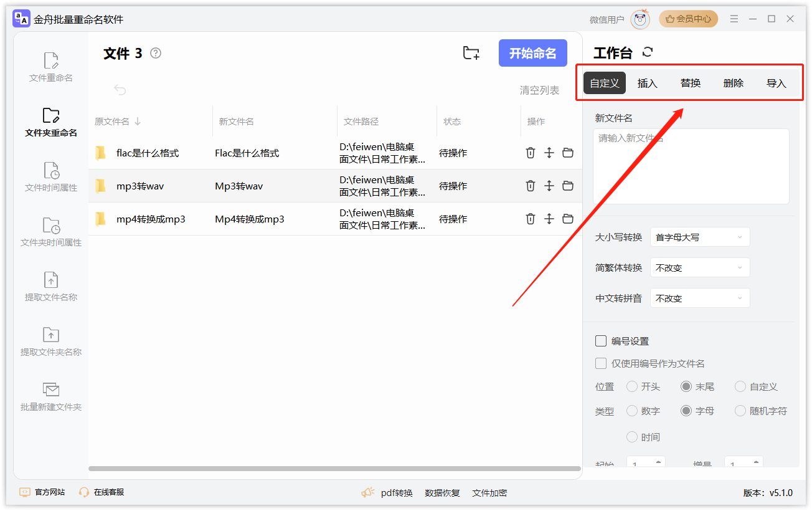Viewport: 812px width, 511px height.
Task: Open the 批量新建文件夹 tool
Action: [x=50, y=396]
